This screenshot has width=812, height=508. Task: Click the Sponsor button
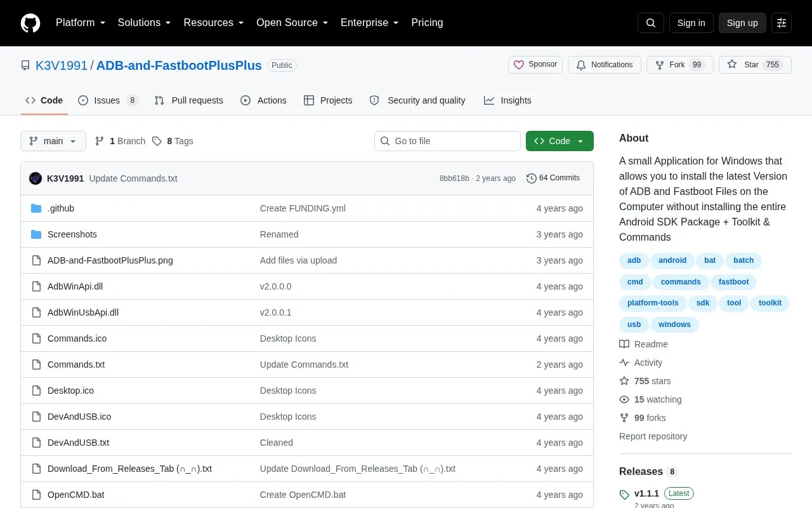535,65
